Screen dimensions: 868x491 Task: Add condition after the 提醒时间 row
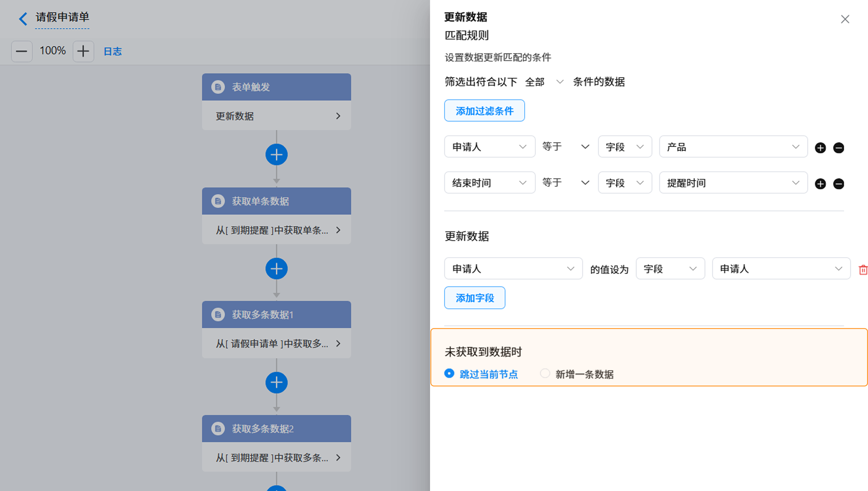click(820, 184)
